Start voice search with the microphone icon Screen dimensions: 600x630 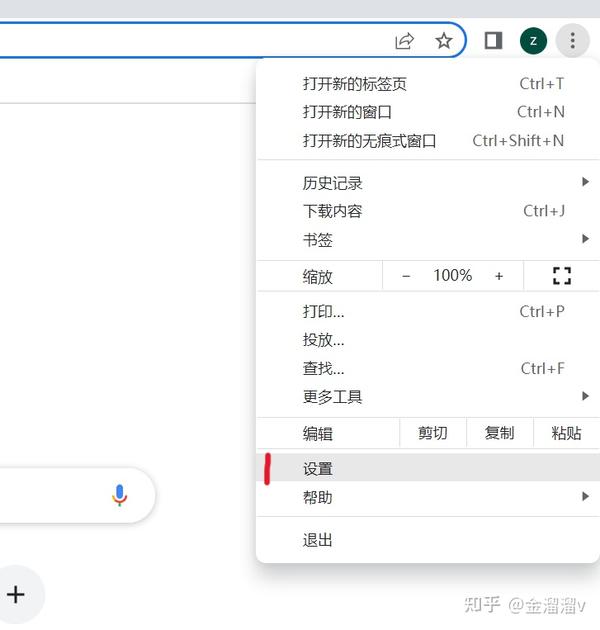tap(119, 495)
